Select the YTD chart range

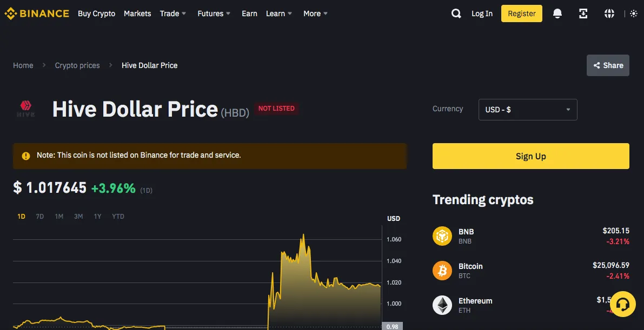118,216
